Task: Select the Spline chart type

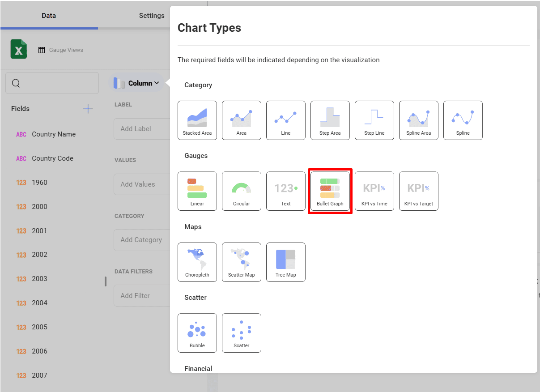Action: point(463,120)
